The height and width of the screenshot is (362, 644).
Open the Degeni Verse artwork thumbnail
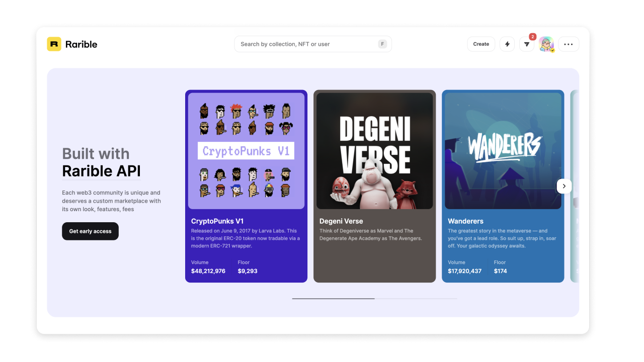(374, 151)
